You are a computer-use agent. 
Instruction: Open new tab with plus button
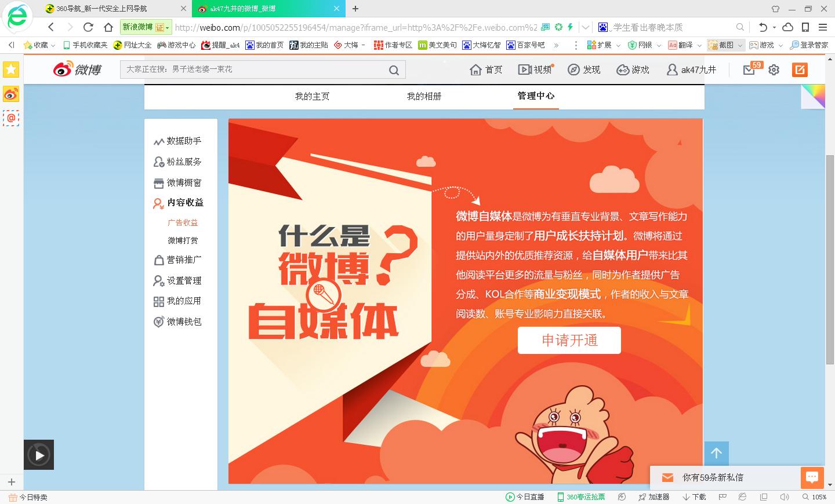355,9
